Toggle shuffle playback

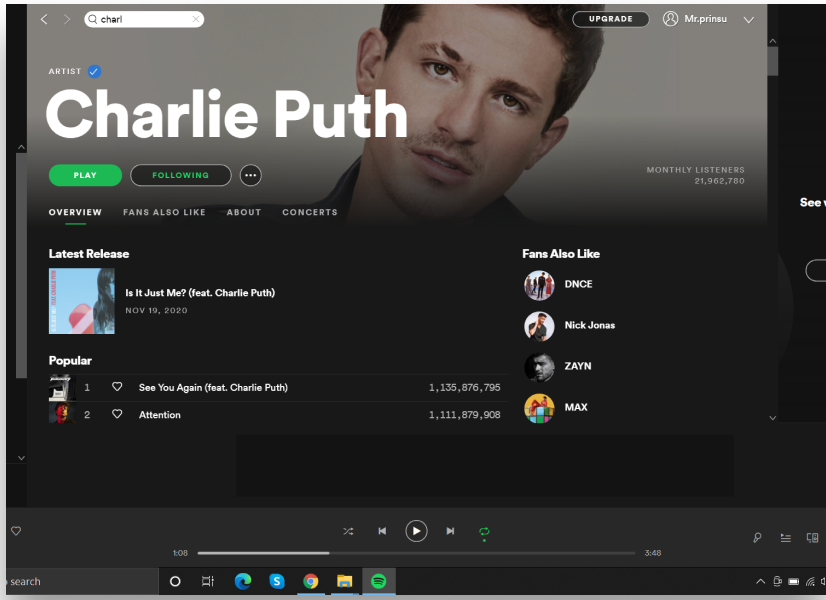click(x=348, y=531)
